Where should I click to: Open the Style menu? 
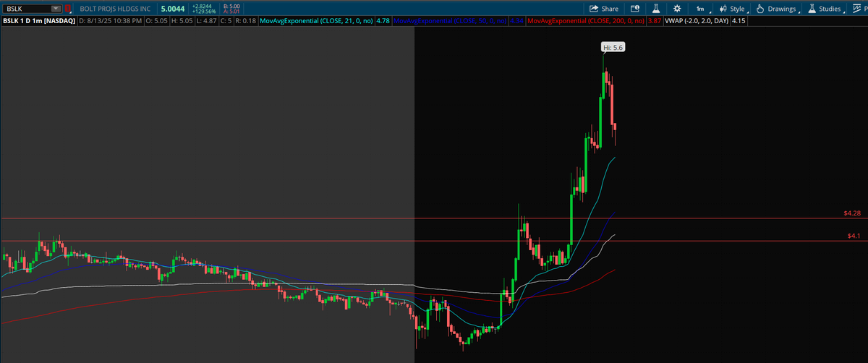733,9
